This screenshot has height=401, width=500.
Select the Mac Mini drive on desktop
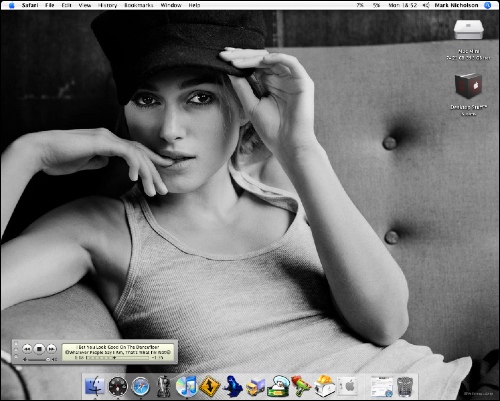[468, 30]
